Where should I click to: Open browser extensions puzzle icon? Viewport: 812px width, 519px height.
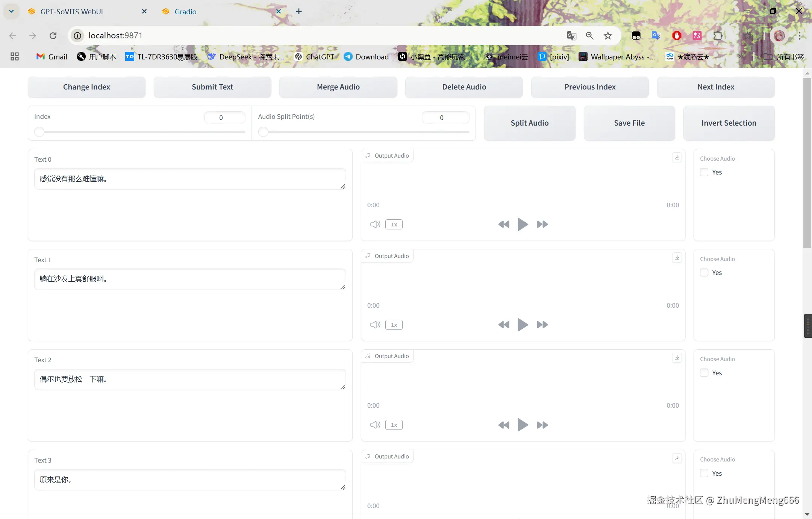(718, 35)
